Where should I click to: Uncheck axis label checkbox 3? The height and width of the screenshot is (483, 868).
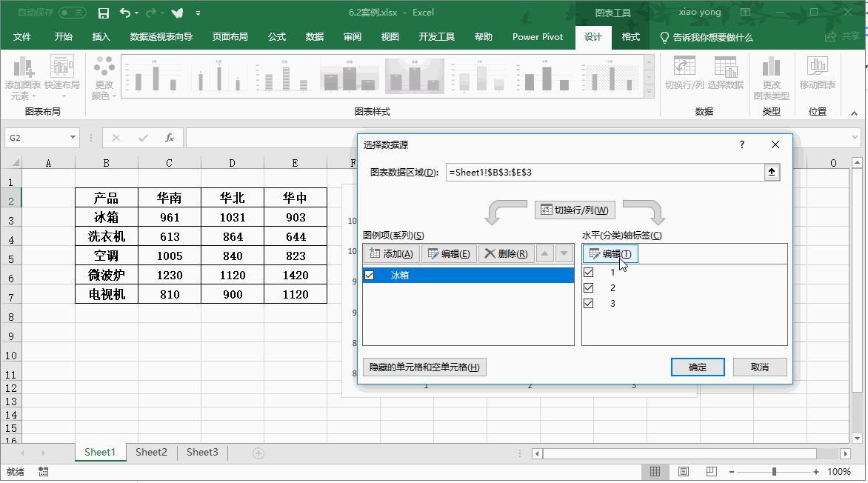point(589,303)
